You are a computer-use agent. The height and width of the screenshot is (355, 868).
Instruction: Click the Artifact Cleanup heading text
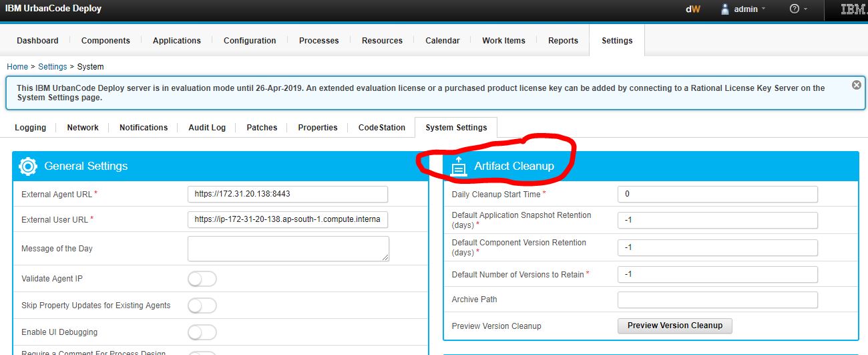(x=514, y=166)
